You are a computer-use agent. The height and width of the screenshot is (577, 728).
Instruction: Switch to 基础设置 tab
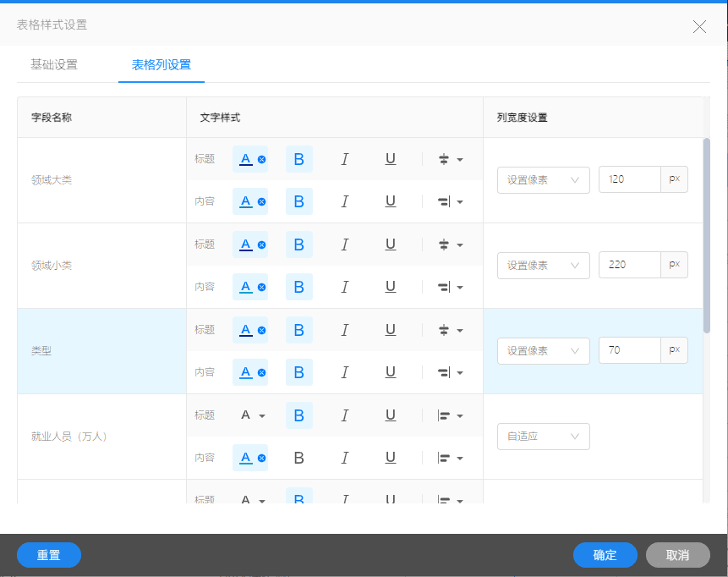click(54, 64)
